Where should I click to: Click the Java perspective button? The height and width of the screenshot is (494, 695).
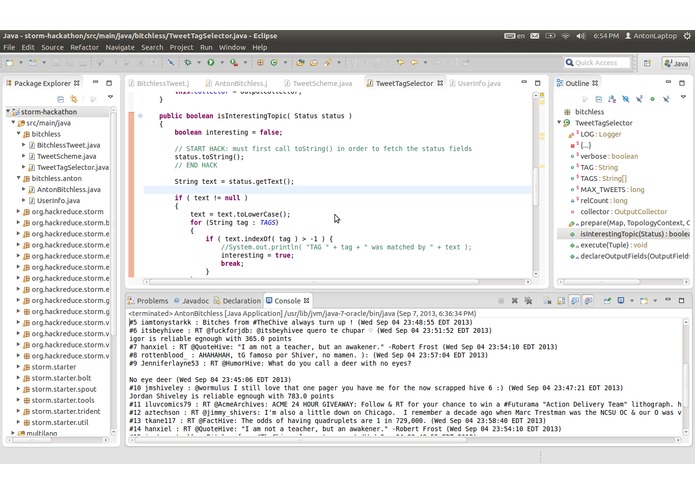click(676, 63)
